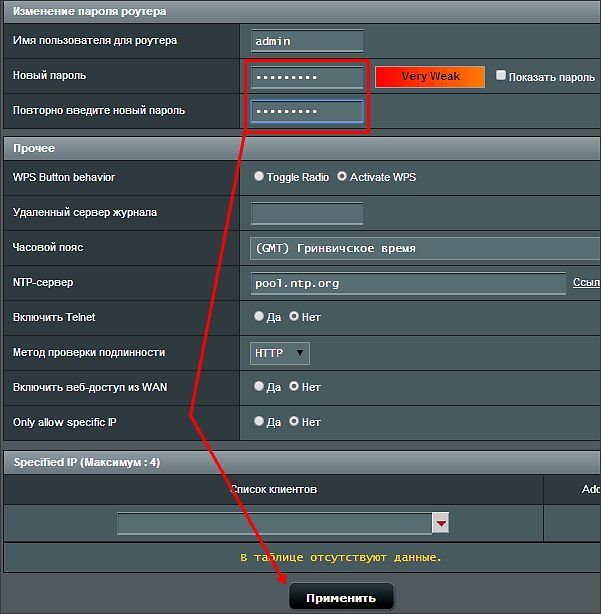The image size is (601, 614).
Task: Select Toggle Radio for WPS button behavior
Action: click(x=258, y=176)
